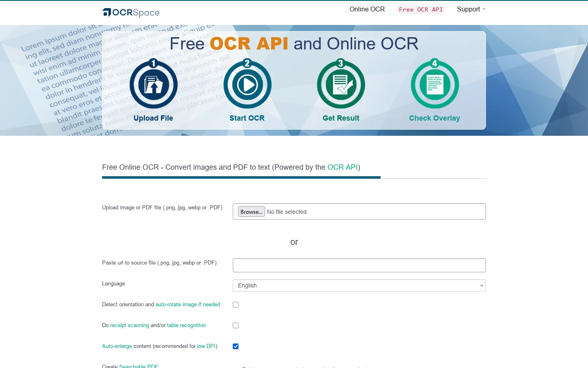Click the Start OCR label

tap(247, 118)
